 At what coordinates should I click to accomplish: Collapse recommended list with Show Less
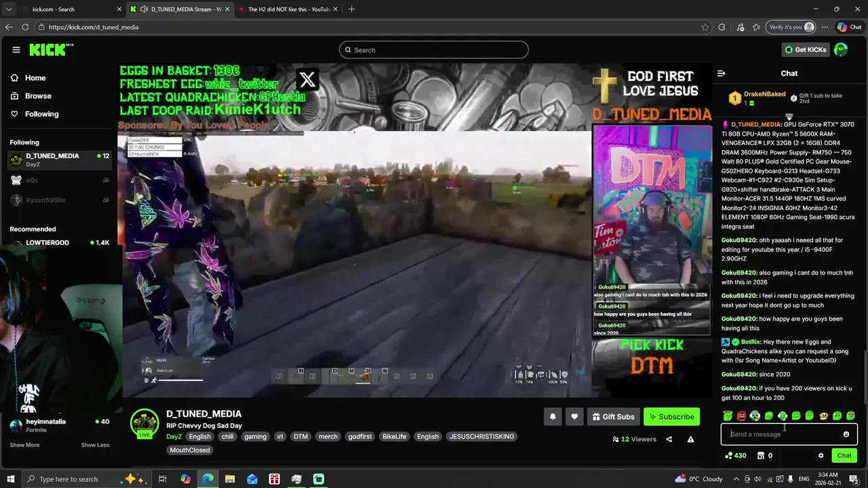95,445
